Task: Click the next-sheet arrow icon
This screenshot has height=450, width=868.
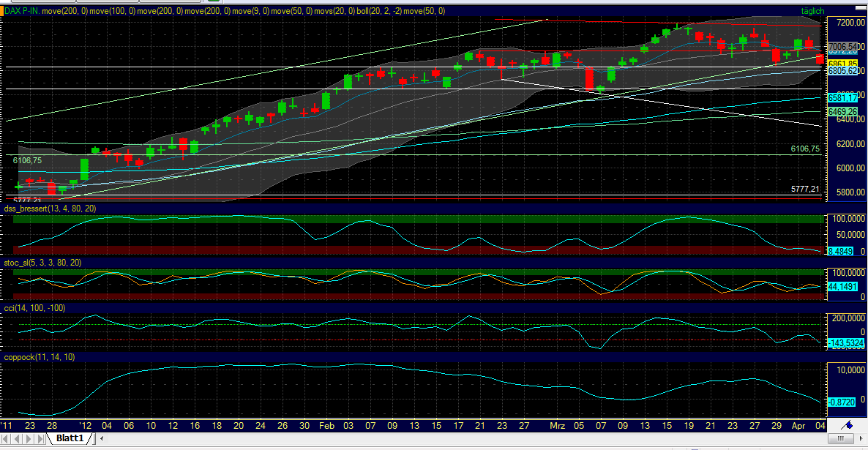Action: (28, 438)
